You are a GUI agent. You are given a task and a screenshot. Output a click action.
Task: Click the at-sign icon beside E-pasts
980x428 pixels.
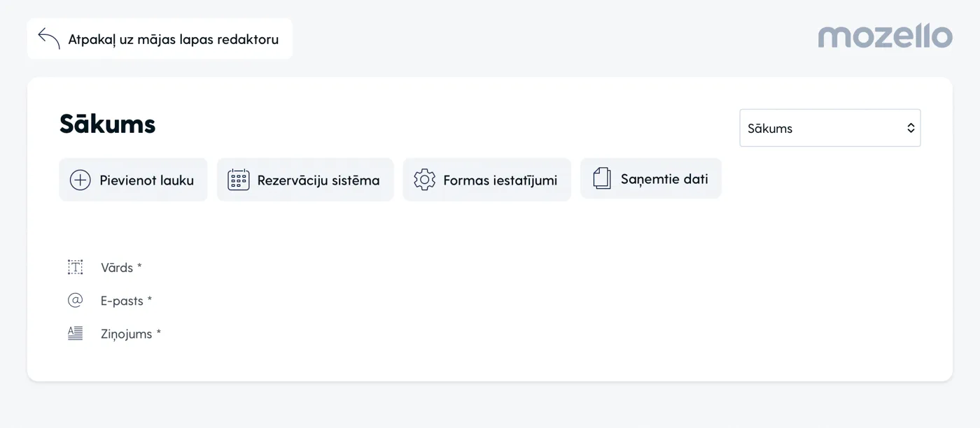pos(75,301)
